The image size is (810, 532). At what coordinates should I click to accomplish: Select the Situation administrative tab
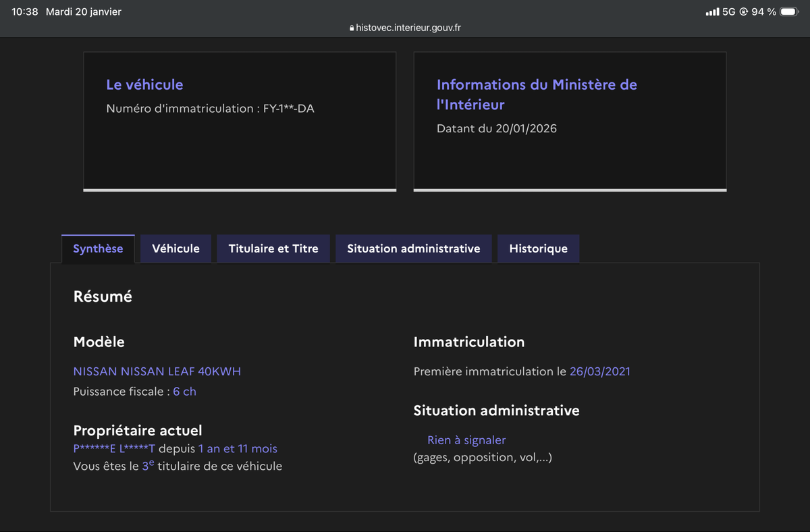click(x=413, y=248)
